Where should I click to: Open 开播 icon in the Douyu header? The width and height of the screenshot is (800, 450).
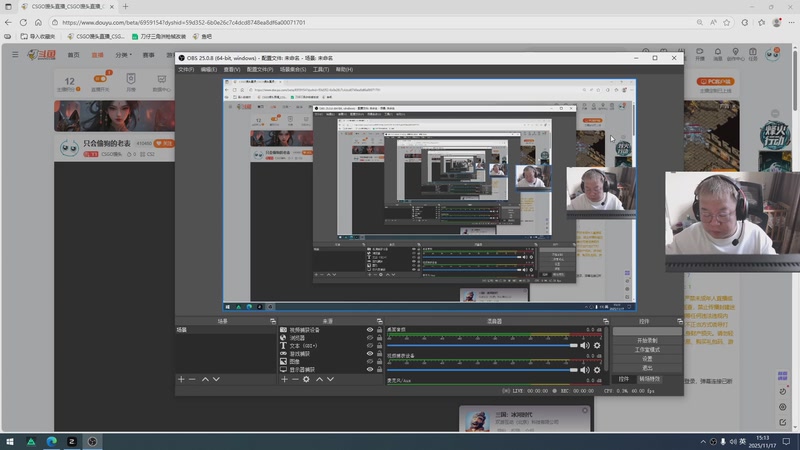[x=700, y=54]
